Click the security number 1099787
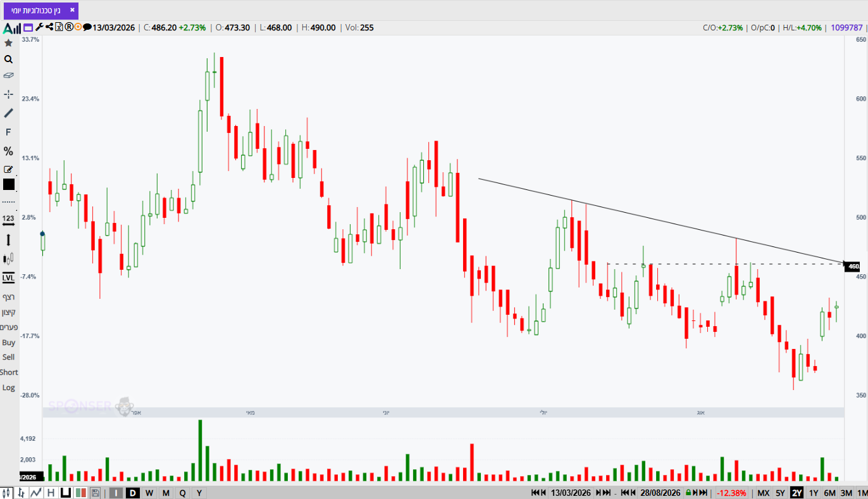This screenshot has width=868, height=499. point(847,28)
